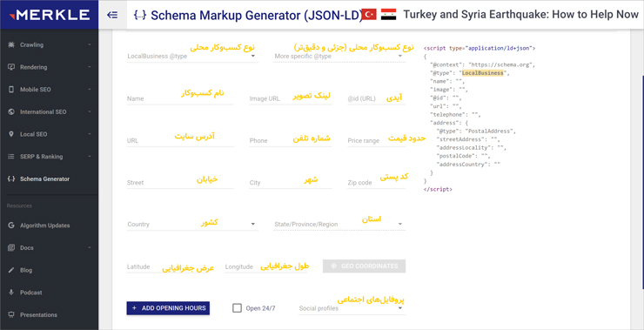
Task: Open the LocalBusiness @type dropdown
Action: point(192,57)
